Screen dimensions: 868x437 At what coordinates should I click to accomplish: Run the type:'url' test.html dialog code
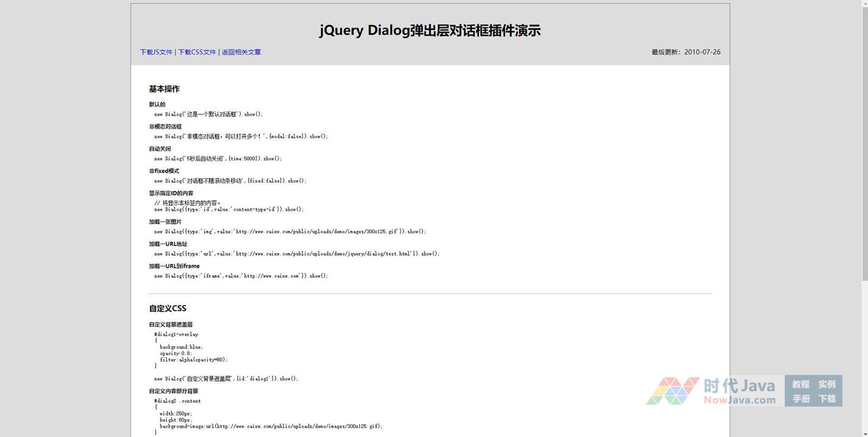(x=296, y=254)
